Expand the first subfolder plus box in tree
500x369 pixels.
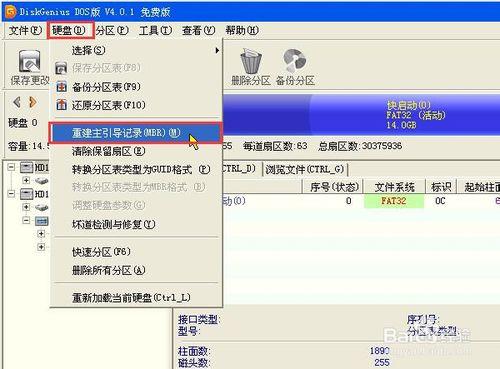(x=41, y=234)
